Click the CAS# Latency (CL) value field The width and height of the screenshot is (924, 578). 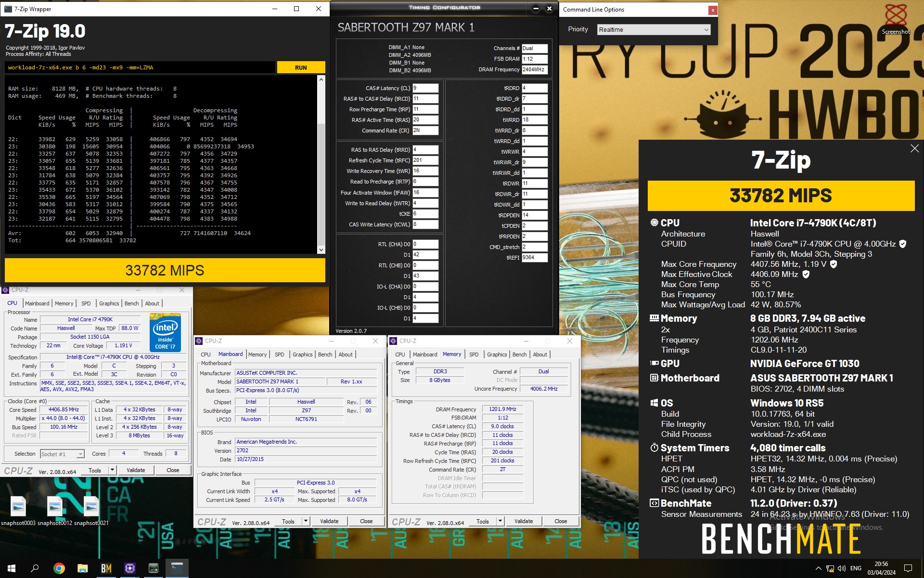[x=425, y=88]
